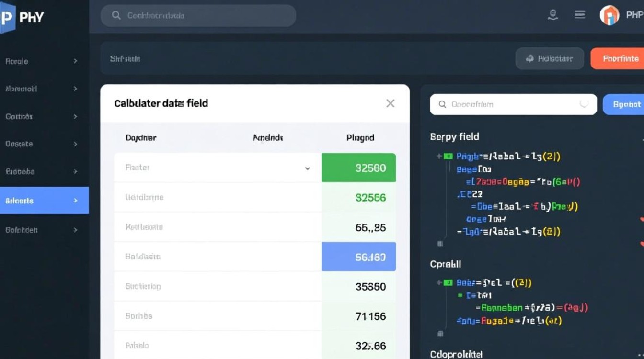Expand the plus toggle beside the Cprabll code
Viewport: 644px width, 359px height.
(x=439, y=283)
